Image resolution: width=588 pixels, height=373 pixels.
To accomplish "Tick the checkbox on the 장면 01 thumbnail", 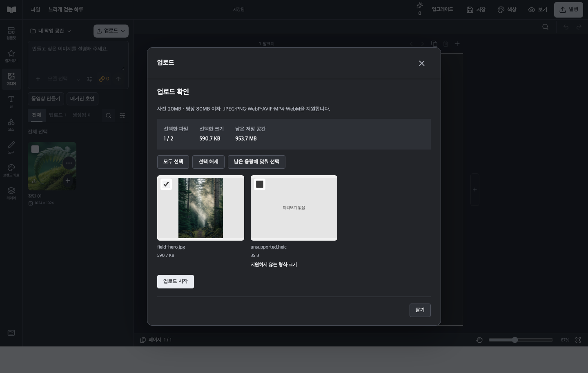I will [x=35, y=149].
